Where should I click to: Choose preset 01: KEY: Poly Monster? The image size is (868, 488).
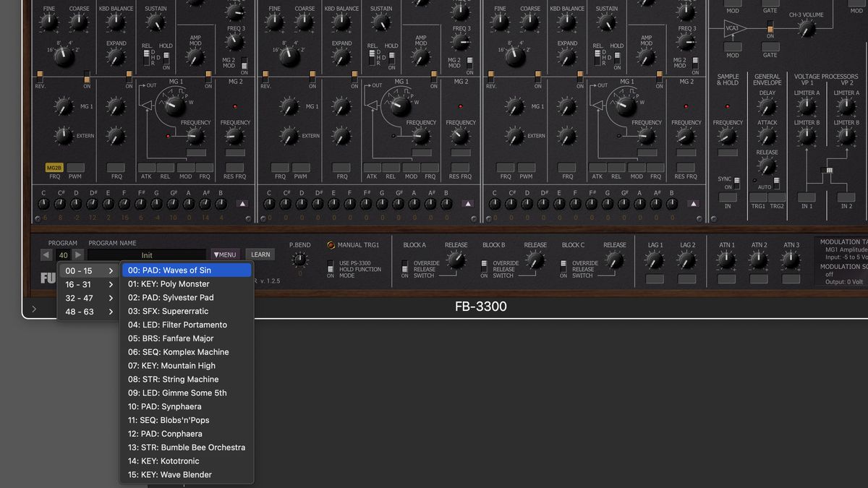[x=187, y=284]
